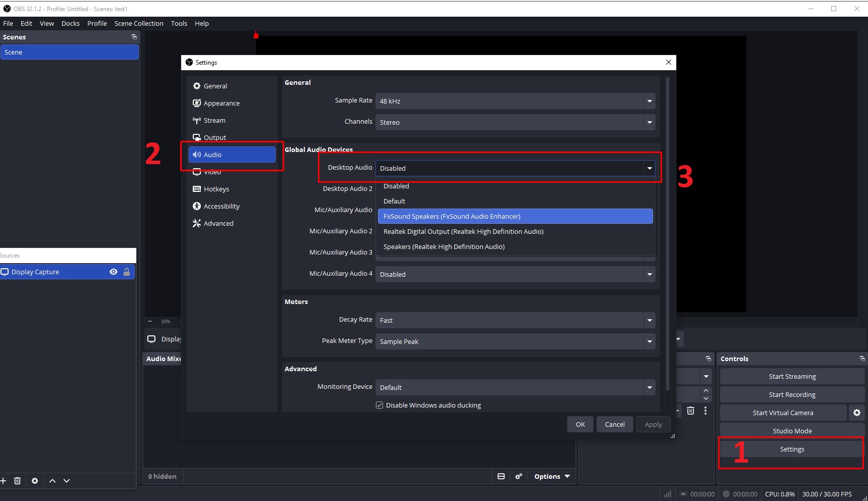Click OK in Settings dialog
The width and height of the screenshot is (868, 501).
pos(580,424)
